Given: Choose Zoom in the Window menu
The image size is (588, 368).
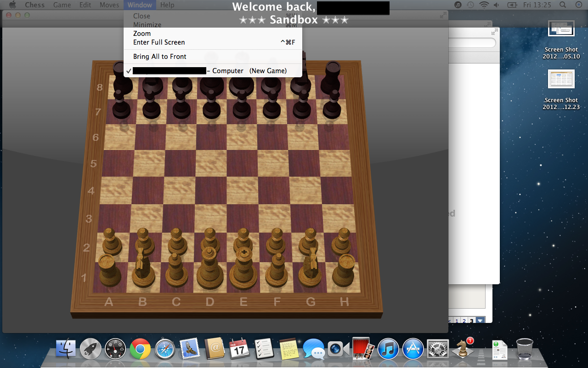Looking at the screenshot, I should [213, 34].
